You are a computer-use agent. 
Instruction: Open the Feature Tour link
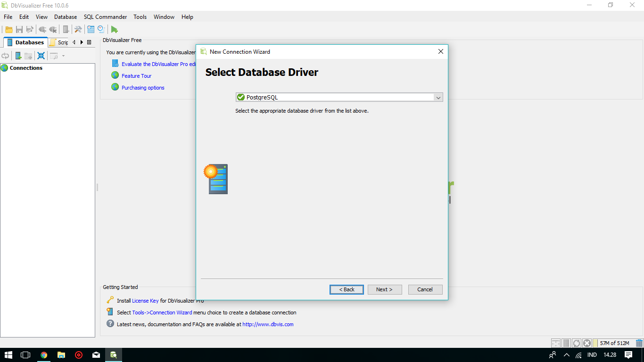coord(136,76)
